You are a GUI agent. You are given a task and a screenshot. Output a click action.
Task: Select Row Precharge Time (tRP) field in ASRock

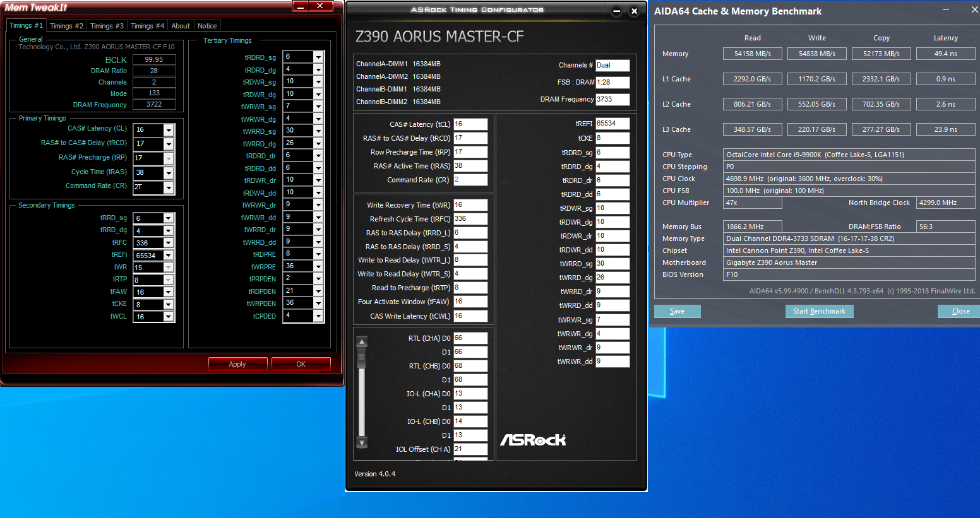point(470,152)
